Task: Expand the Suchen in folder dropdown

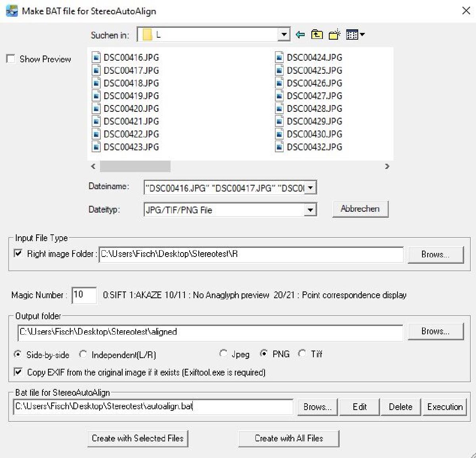Action: pyautogui.click(x=283, y=35)
